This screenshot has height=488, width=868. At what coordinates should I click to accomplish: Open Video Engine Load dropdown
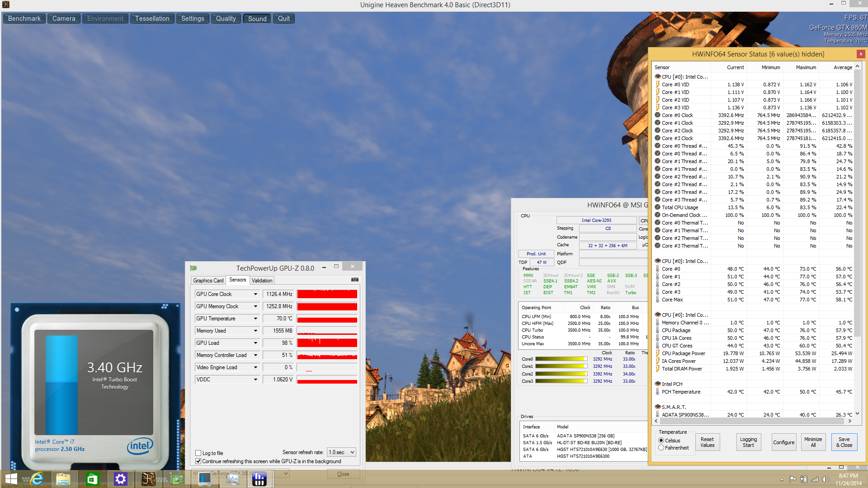click(x=255, y=367)
